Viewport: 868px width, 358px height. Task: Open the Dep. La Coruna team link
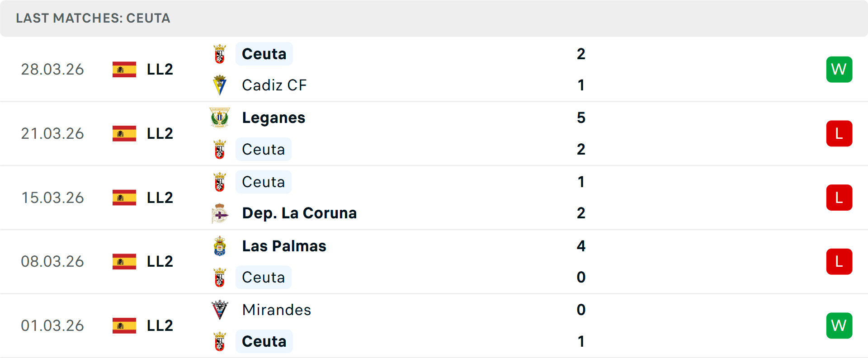pos(299,213)
